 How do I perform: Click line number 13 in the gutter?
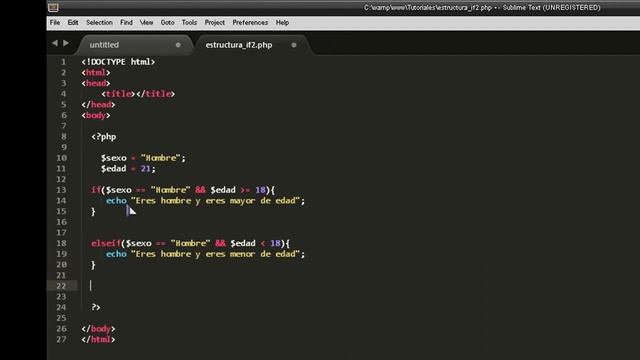click(x=61, y=190)
